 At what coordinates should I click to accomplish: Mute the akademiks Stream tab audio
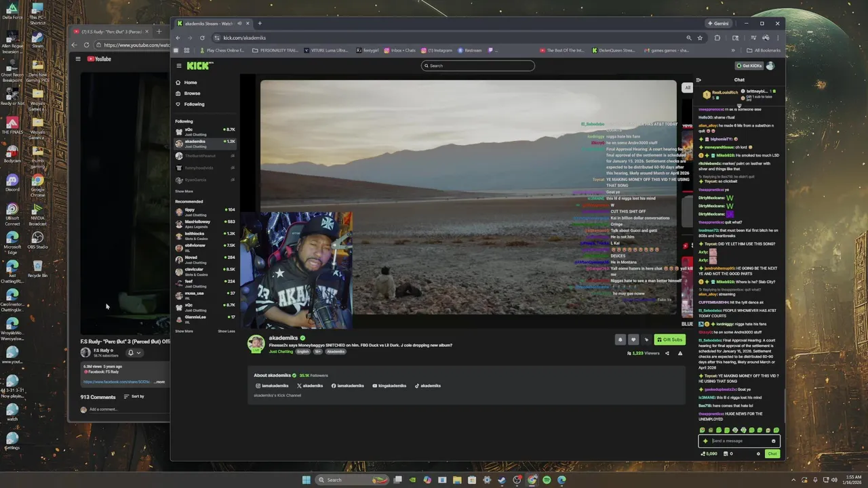[x=239, y=24]
